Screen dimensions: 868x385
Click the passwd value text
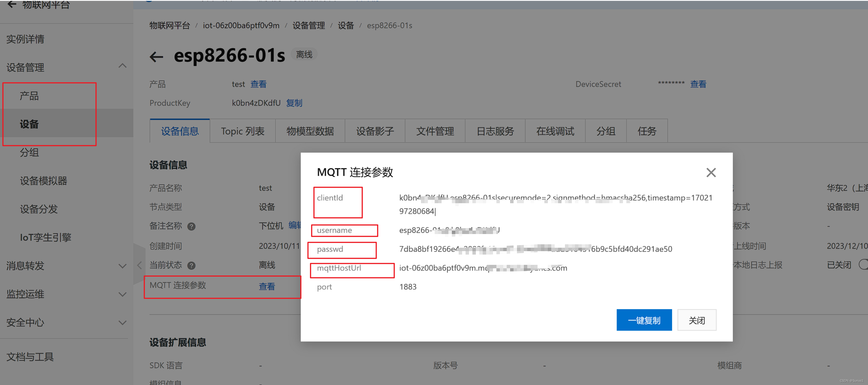pyautogui.click(x=536, y=249)
